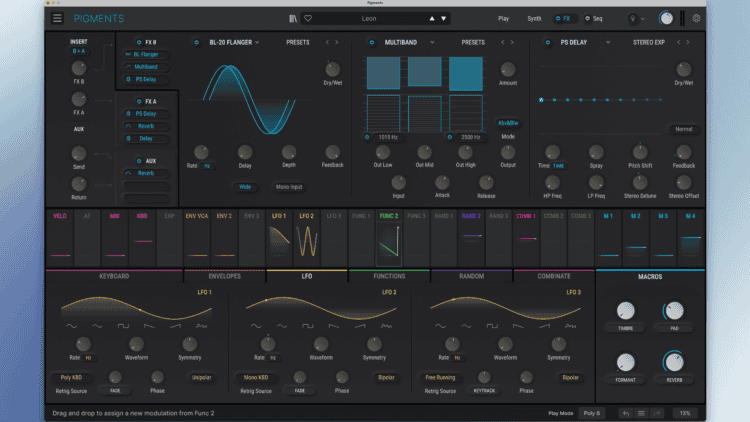Go to previous PS Delay preset
The image size is (750, 422).
pyautogui.click(x=678, y=43)
